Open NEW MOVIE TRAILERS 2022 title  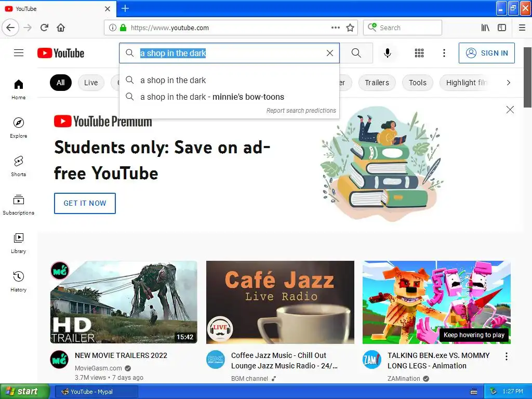(x=121, y=355)
